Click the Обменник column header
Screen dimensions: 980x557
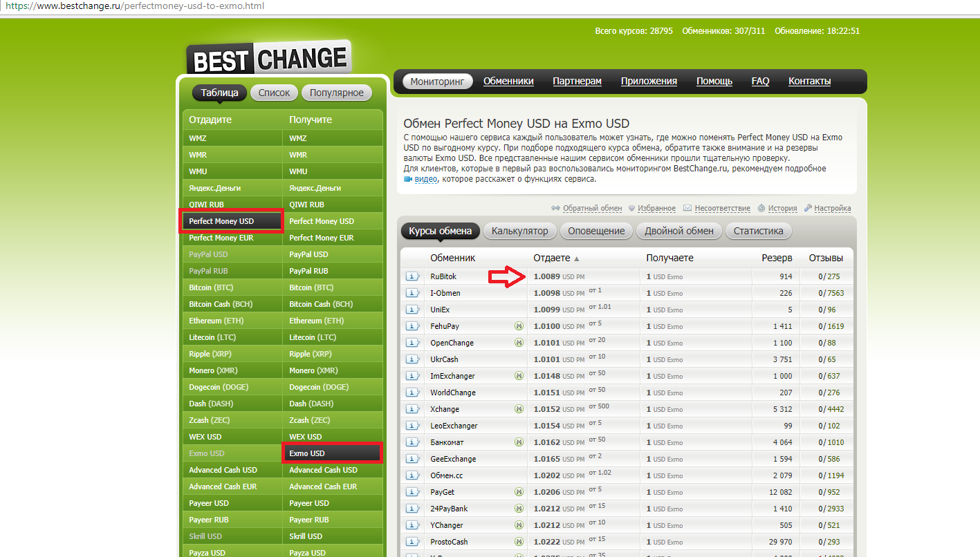[x=453, y=258]
